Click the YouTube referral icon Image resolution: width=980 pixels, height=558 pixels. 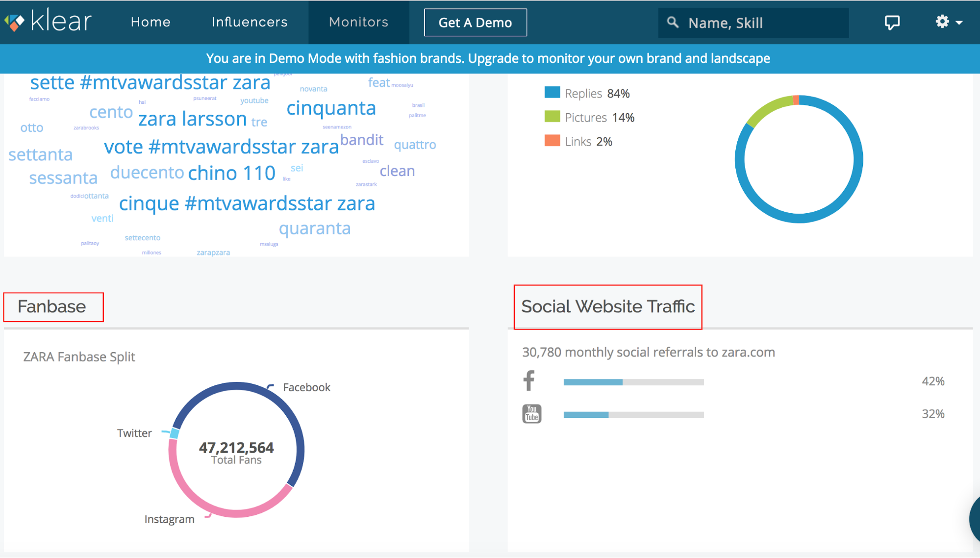click(x=532, y=414)
